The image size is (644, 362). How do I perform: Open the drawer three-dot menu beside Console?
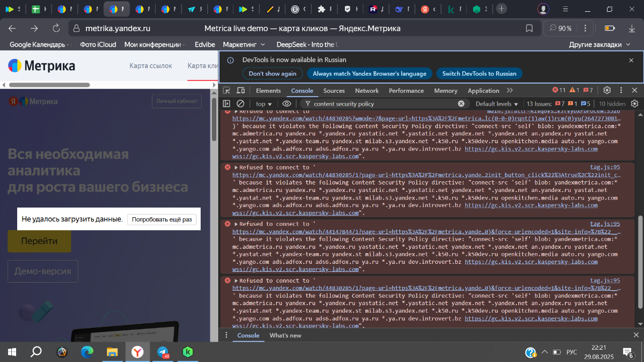click(226, 336)
